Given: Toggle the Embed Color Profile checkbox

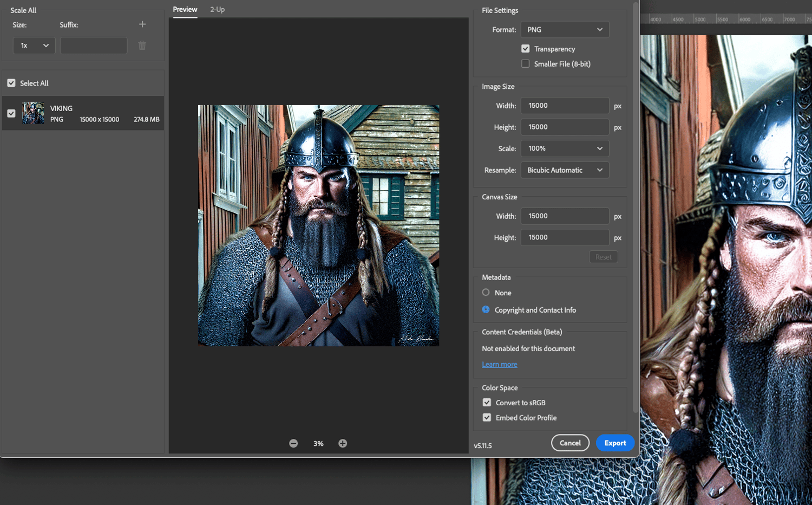Looking at the screenshot, I should (487, 418).
